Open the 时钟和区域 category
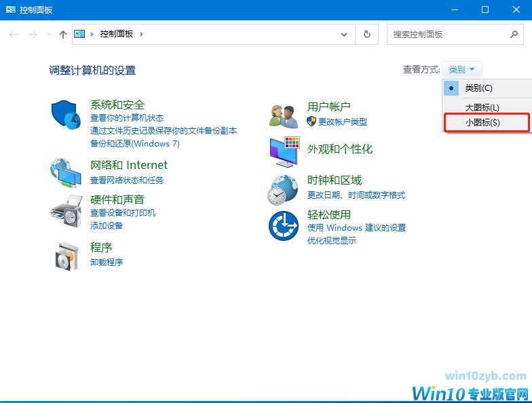This screenshot has width=532, height=403. click(x=335, y=180)
